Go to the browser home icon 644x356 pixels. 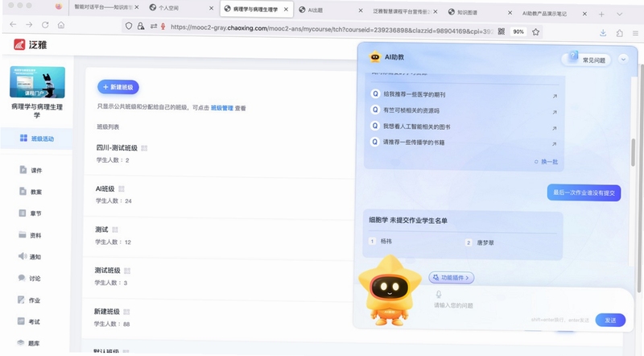coord(61,25)
